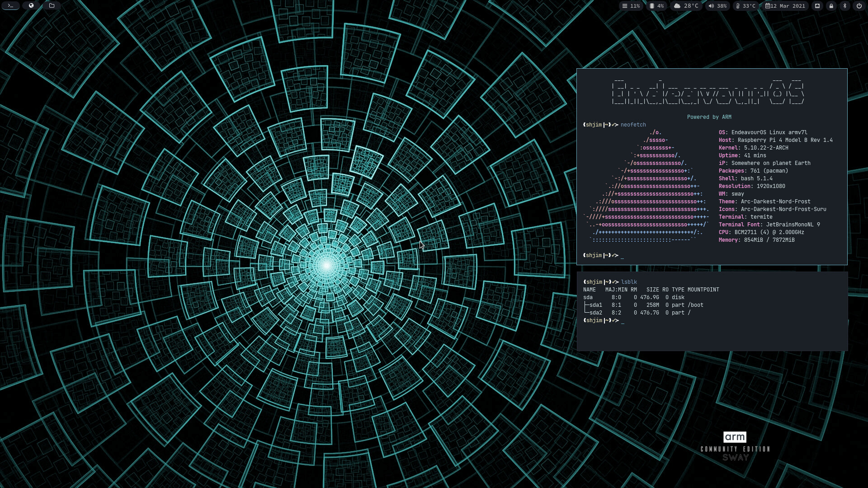Click 'Powered by ARM' text in terminal
The width and height of the screenshot is (868, 488).
point(709,117)
